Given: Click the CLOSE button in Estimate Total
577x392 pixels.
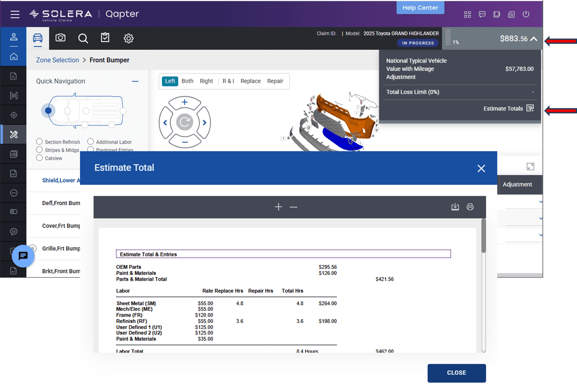Looking at the screenshot, I should pos(456,373).
